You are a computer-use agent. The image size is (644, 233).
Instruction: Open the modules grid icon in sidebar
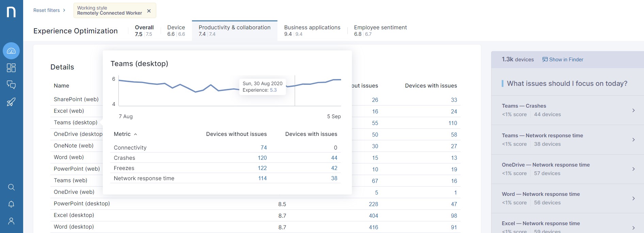pos(11,68)
